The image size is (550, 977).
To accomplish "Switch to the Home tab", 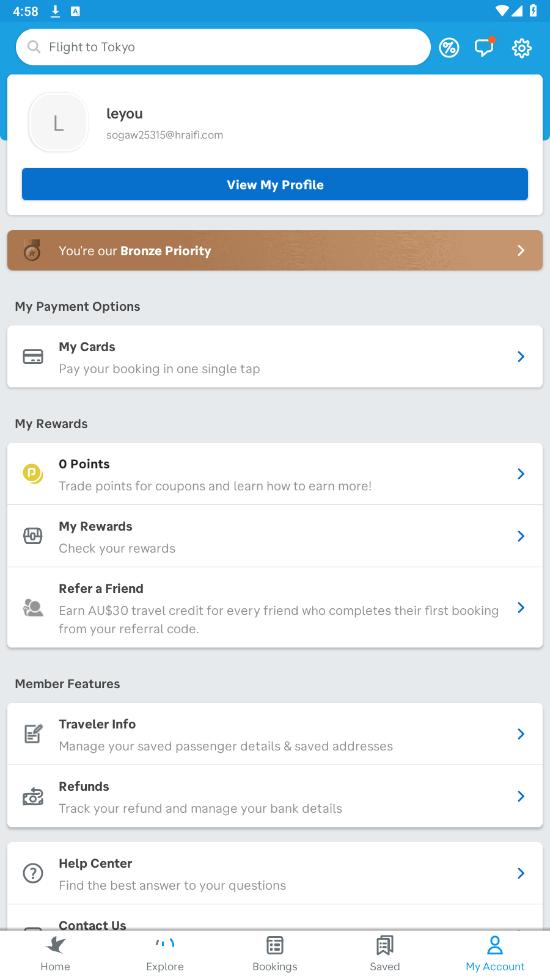I will 55,953.
